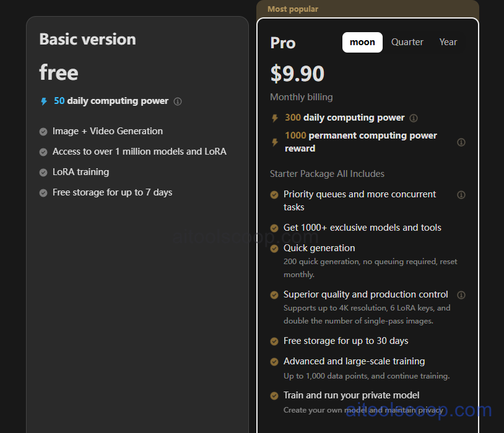
Task: Open info tooltip beside 50 daily computing power
Action: click(178, 101)
